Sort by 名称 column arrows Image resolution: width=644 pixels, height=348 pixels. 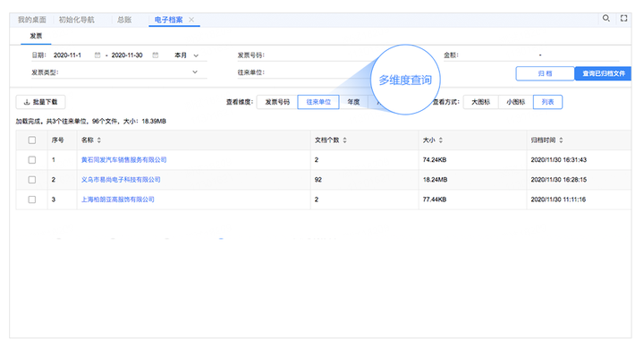[99, 140]
